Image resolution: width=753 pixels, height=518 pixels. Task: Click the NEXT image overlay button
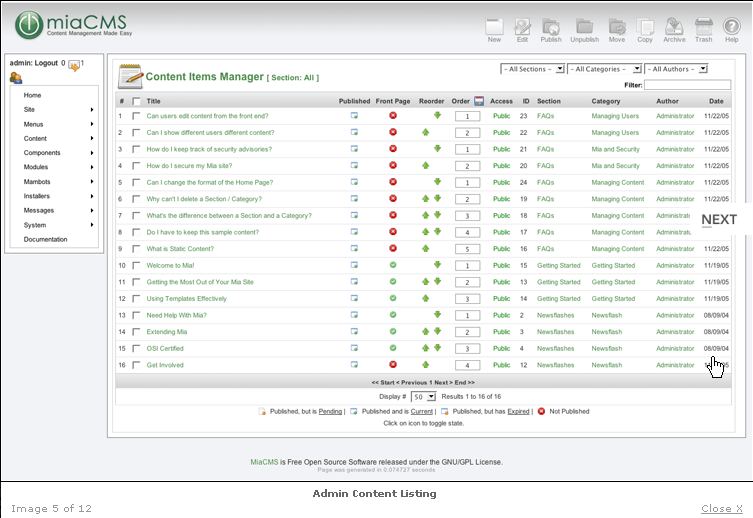[719, 219]
